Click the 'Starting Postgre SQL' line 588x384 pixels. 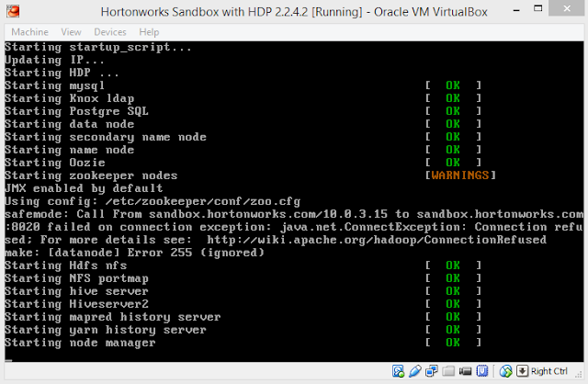(x=76, y=111)
